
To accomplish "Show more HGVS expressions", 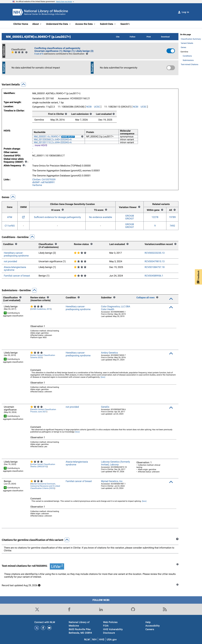I will [40, 145].
